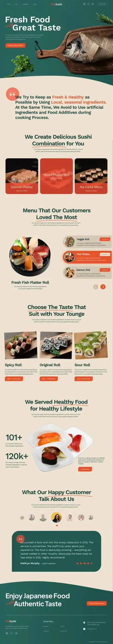Click Order Now on Fish Platter

105,254
